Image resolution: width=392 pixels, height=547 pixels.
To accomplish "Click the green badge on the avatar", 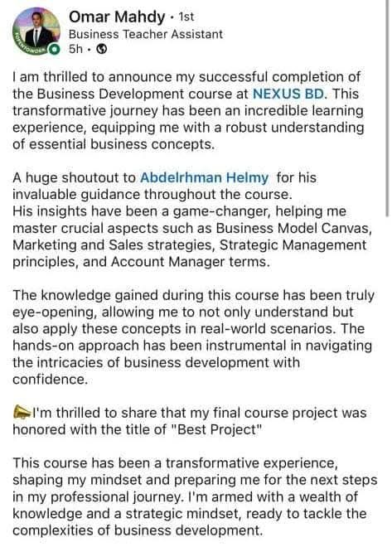I will (54, 50).
